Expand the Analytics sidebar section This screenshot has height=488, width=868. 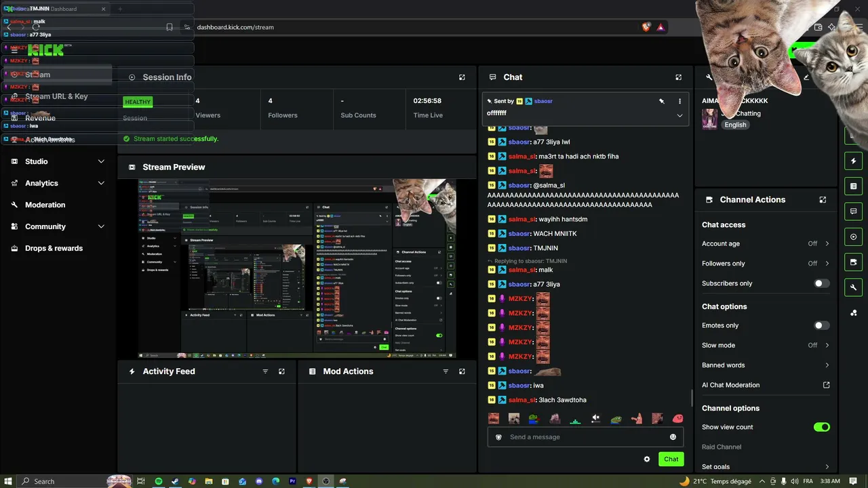[x=101, y=183]
